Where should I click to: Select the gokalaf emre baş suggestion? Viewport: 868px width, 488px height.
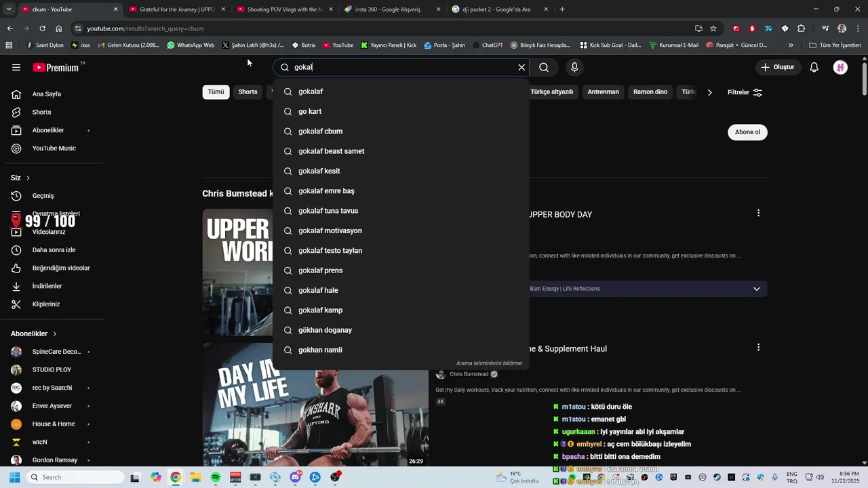point(401,191)
